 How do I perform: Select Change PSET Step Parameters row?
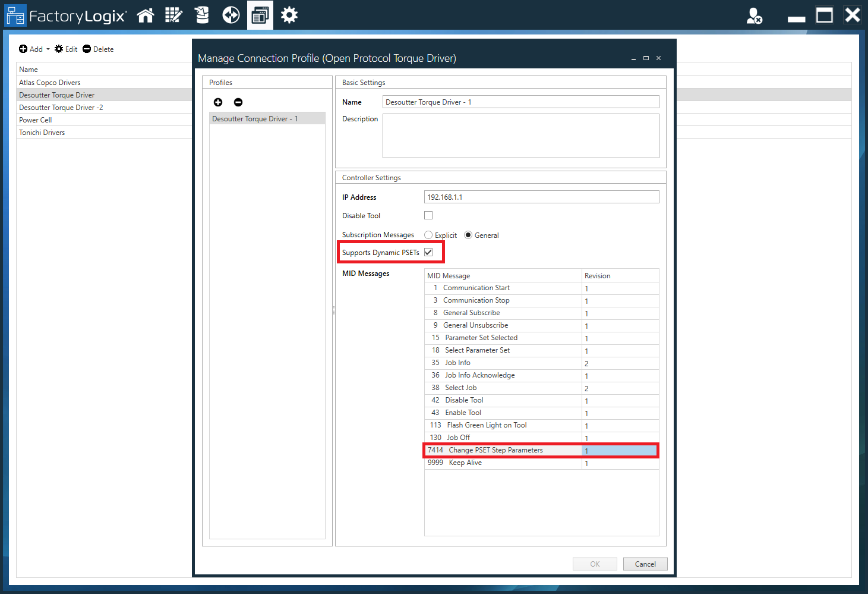(541, 450)
